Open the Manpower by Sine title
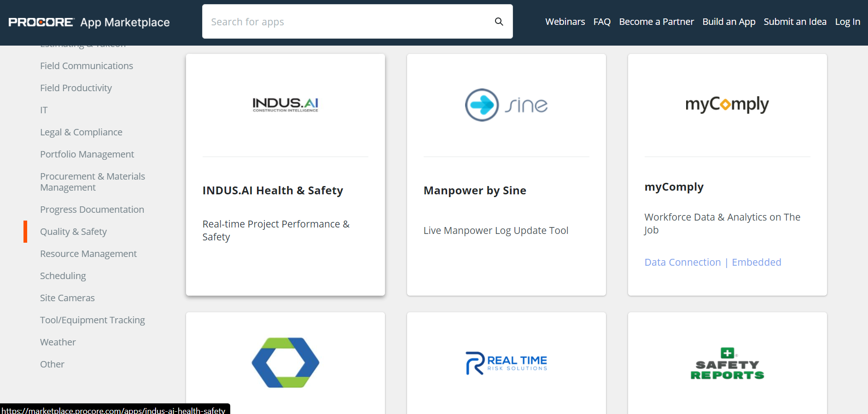 pos(474,191)
